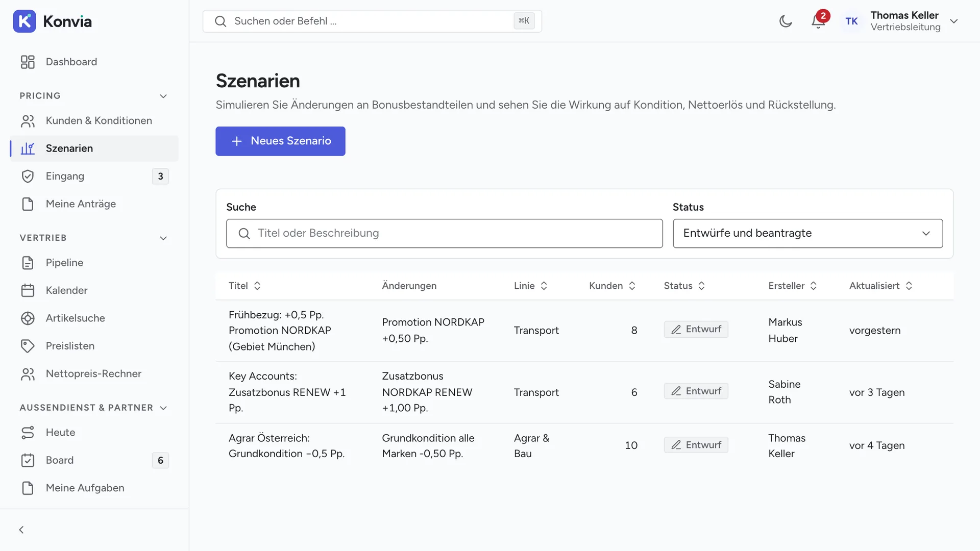Image resolution: width=980 pixels, height=551 pixels.
Task: Go to Kunden & Konditionen
Action: pyautogui.click(x=94, y=121)
